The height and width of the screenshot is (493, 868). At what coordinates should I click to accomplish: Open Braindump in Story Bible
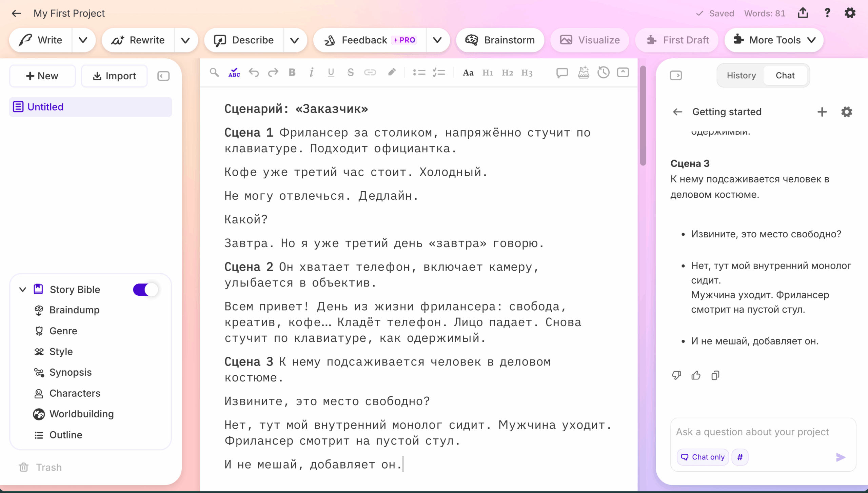[x=75, y=310]
